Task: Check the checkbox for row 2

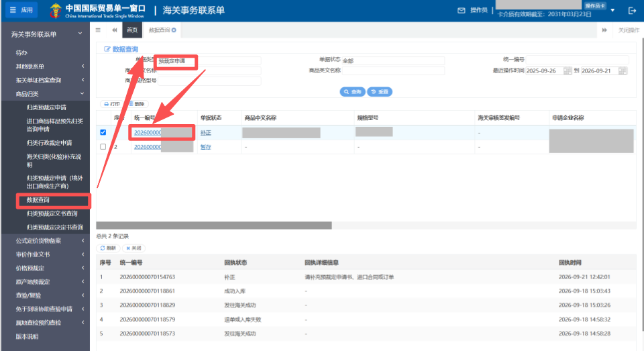Action: [x=103, y=147]
